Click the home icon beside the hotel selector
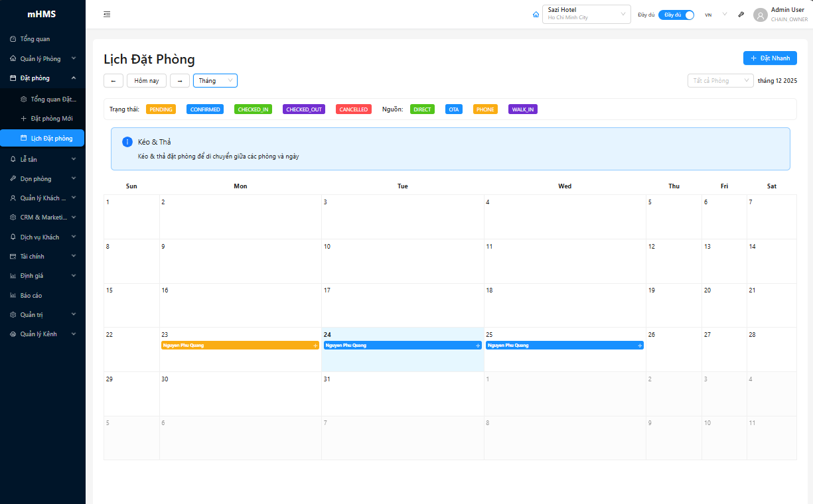Image resolution: width=813 pixels, height=504 pixels. [536, 15]
